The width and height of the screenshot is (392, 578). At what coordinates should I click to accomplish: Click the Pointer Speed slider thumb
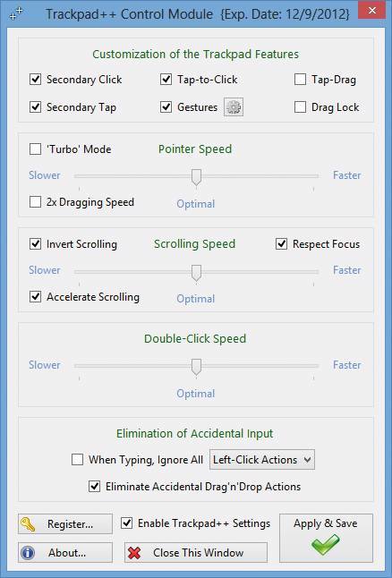click(196, 177)
